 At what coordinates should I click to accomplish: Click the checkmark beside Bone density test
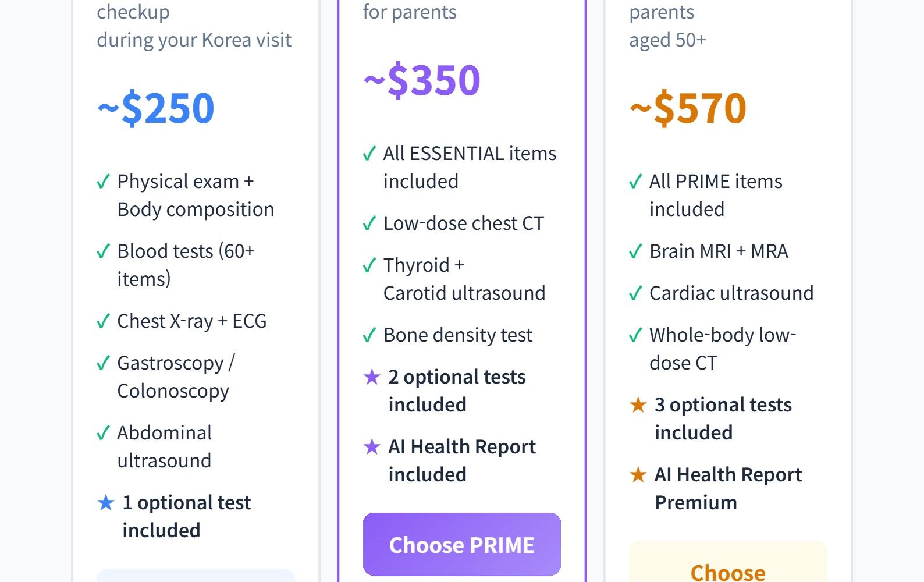pos(369,335)
